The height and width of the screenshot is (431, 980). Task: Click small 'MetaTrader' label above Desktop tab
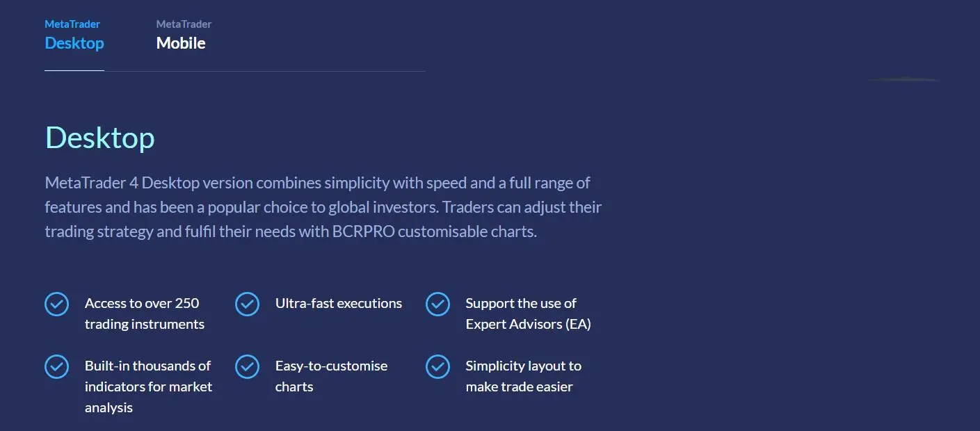point(72,24)
